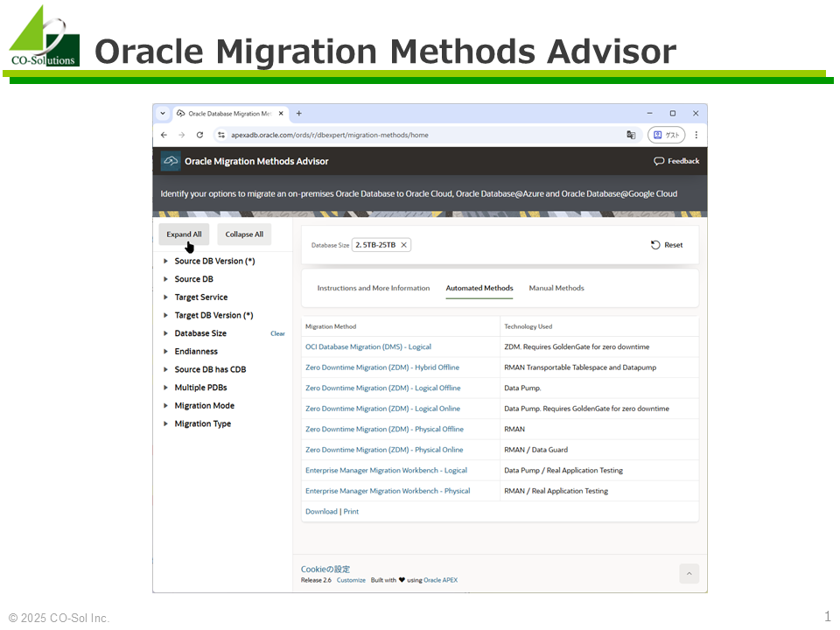Open the tab search chevron
The width and height of the screenshot is (840, 630).
tap(163, 114)
